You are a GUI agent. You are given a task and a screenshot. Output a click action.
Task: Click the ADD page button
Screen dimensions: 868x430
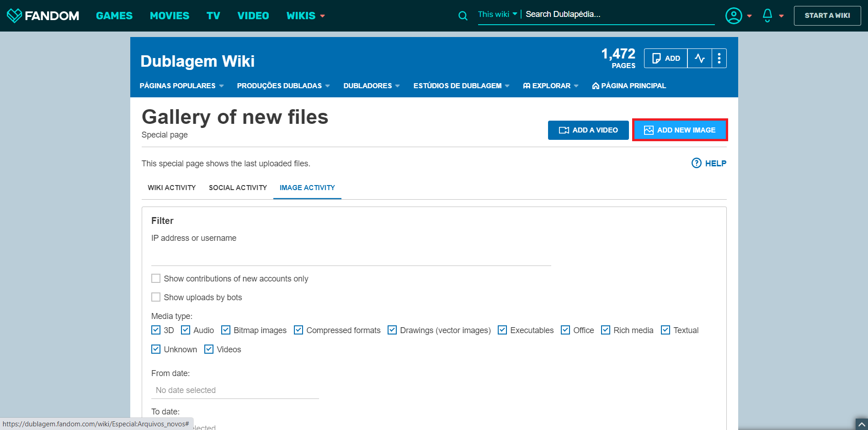[x=666, y=58]
